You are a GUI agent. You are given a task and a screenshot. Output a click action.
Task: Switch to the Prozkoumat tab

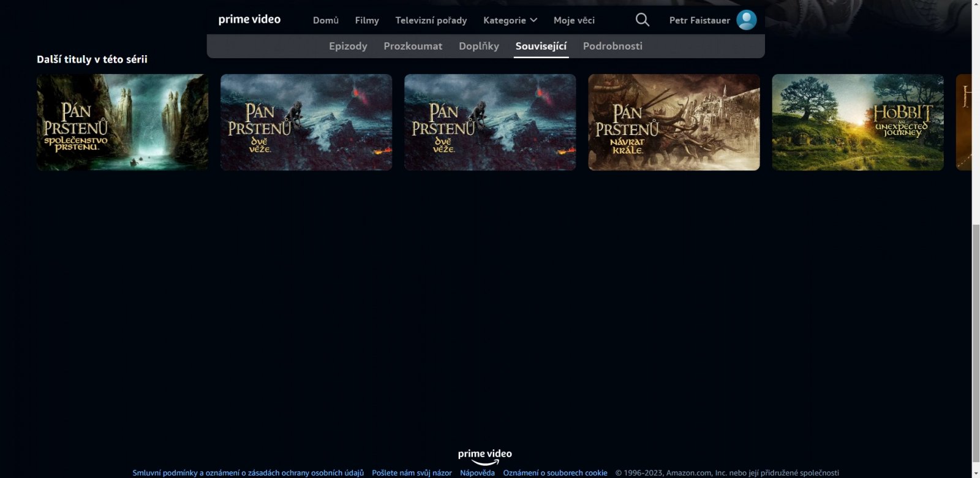[x=413, y=46]
